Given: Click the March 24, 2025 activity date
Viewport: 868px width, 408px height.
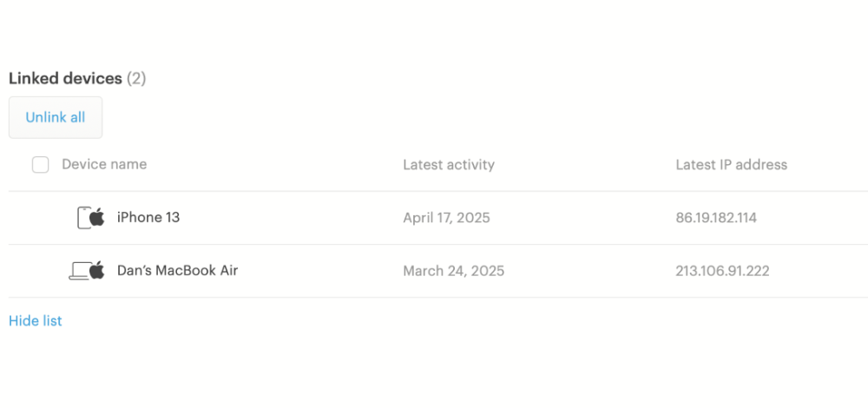Looking at the screenshot, I should [x=454, y=271].
